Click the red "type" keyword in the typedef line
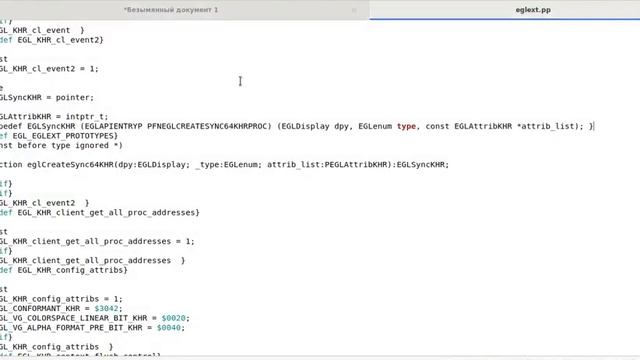 point(406,126)
